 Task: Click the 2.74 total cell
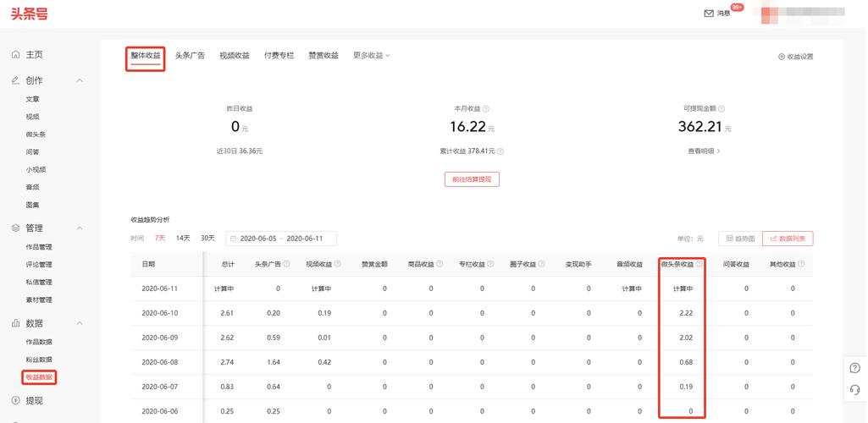(227, 362)
